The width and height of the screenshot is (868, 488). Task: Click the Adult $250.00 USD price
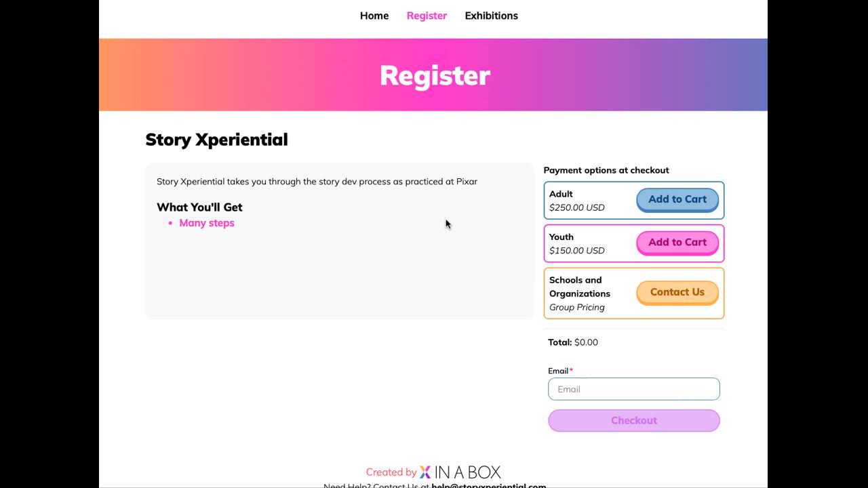[x=576, y=207]
